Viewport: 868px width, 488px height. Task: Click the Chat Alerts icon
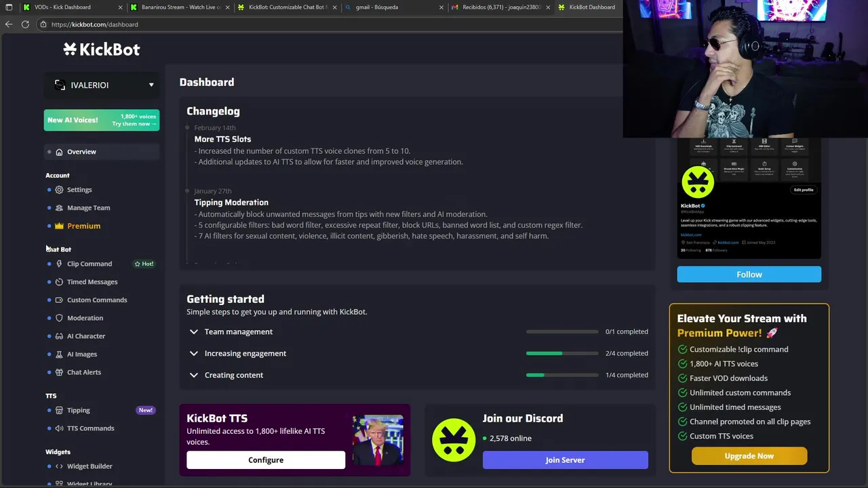59,372
